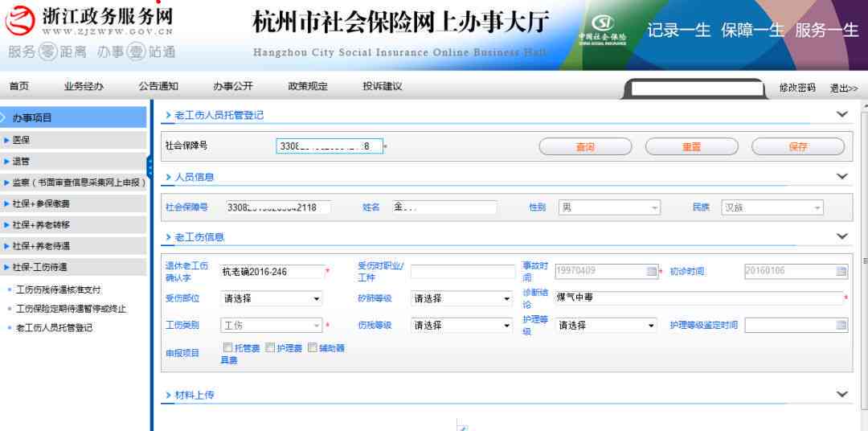Collapse the 材料上传 section
The width and height of the screenshot is (868, 431).
842,395
